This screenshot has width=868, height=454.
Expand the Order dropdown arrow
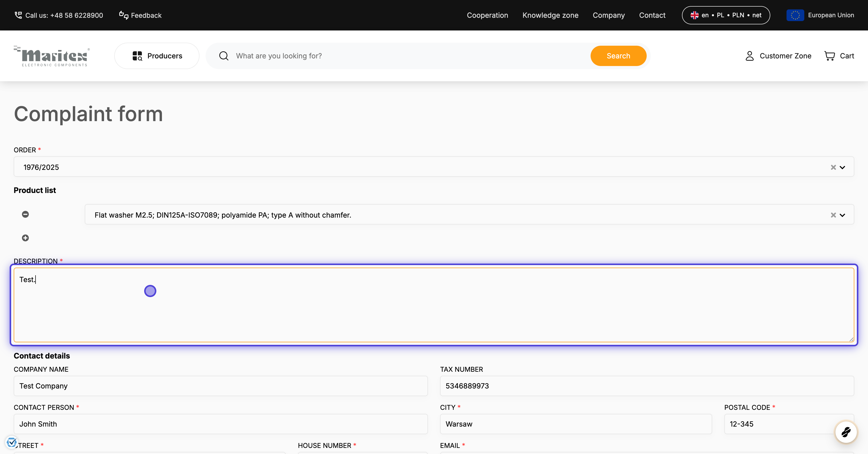(x=842, y=167)
